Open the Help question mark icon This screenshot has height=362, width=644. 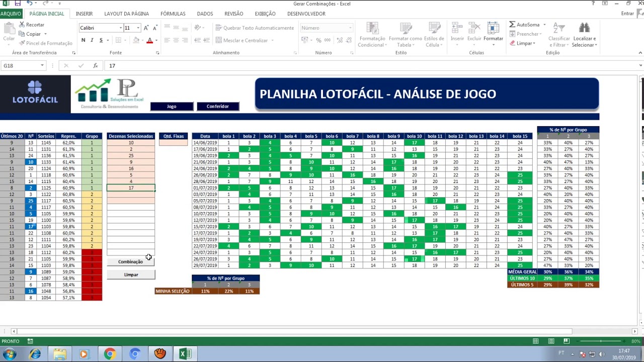tap(593, 4)
